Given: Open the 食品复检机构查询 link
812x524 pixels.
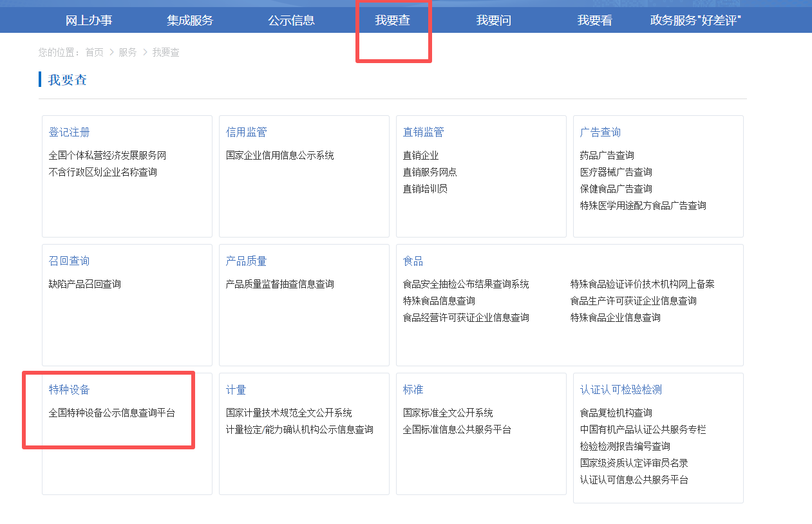Looking at the screenshot, I should 616,413.
